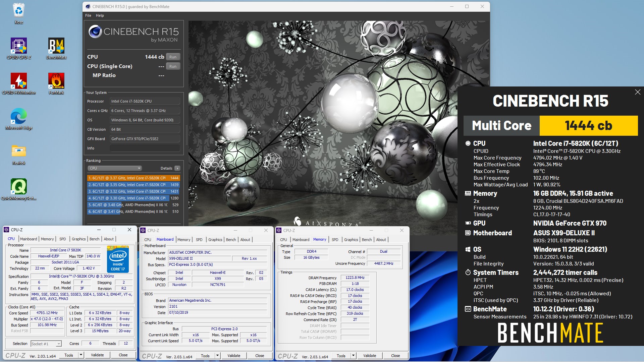Viewport: 644px width, 362px height.
Task: Click Validate in Memory CPU-Z window
Action: pyautogui.click(x=370, y=356)
